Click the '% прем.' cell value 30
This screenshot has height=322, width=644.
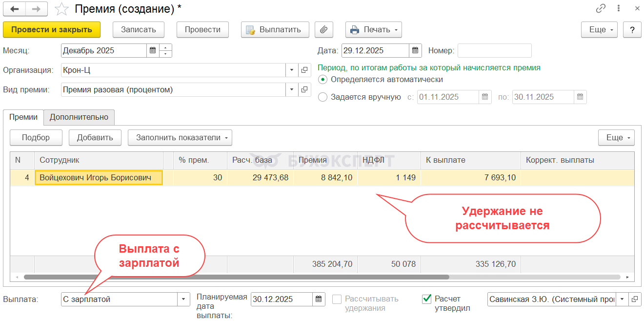[x=200, y=177]
